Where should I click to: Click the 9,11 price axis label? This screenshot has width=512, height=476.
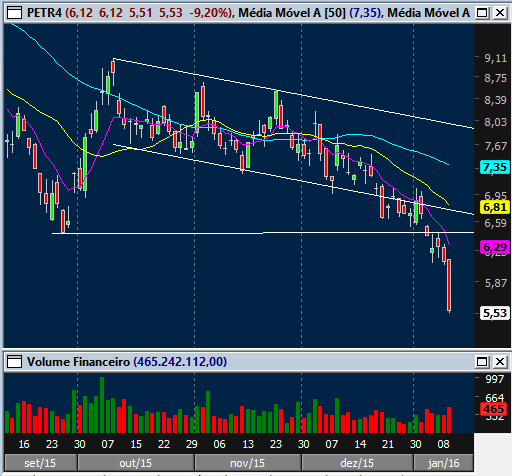click(495, 58)
